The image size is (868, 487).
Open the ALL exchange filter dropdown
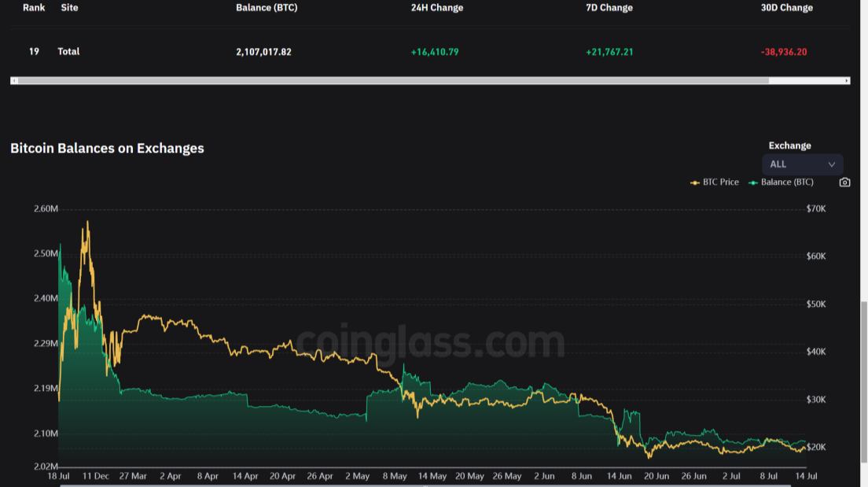coord(801,164)
